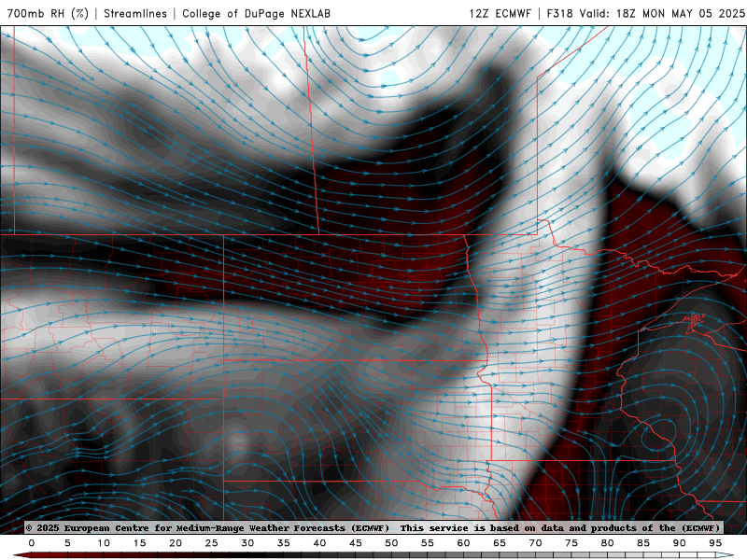Choose the '70' label on the legend
The height and width of the screenshot is (560, 747).
click(535, 543)
